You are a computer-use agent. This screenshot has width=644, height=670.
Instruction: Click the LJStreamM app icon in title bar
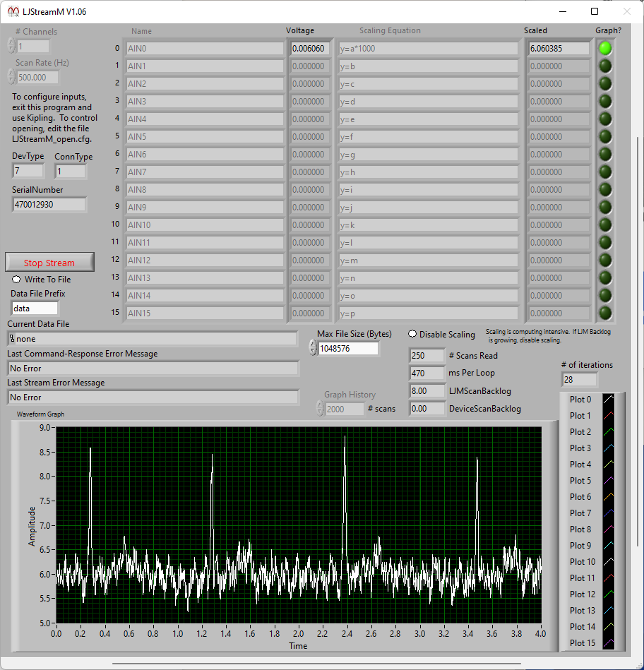coord(13,11)
